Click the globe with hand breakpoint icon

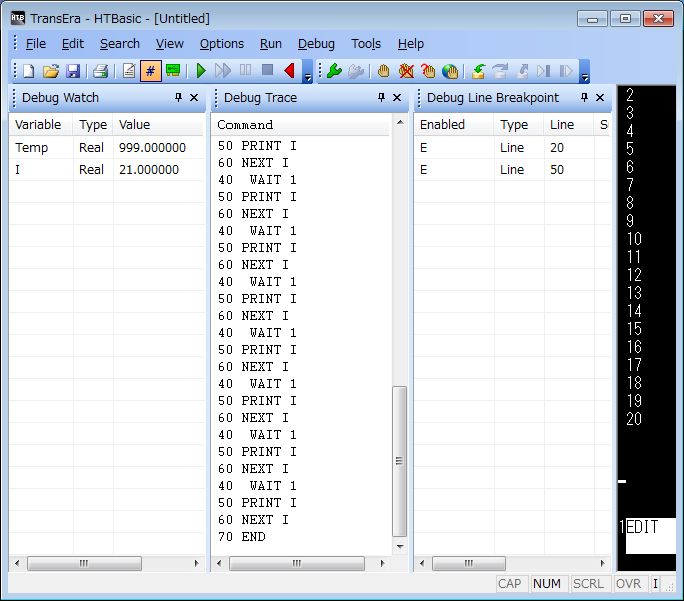coord(450,71)
